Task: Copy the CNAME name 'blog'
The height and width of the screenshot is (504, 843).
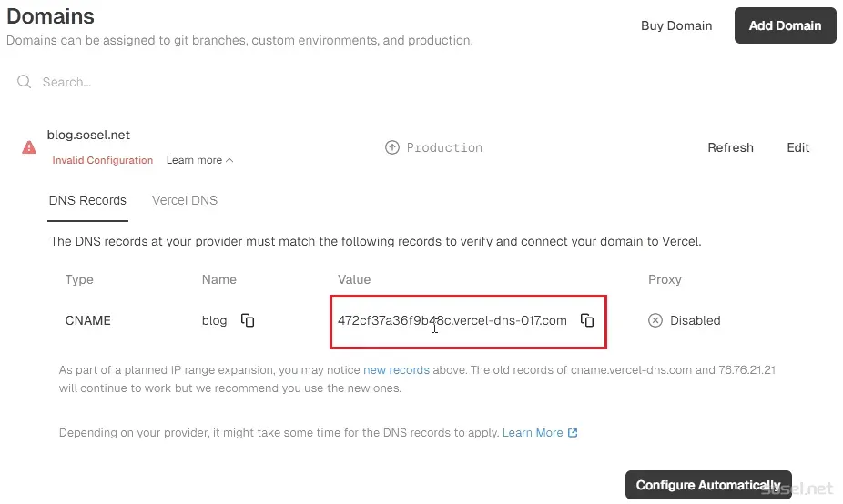Action: click(248, 320)
